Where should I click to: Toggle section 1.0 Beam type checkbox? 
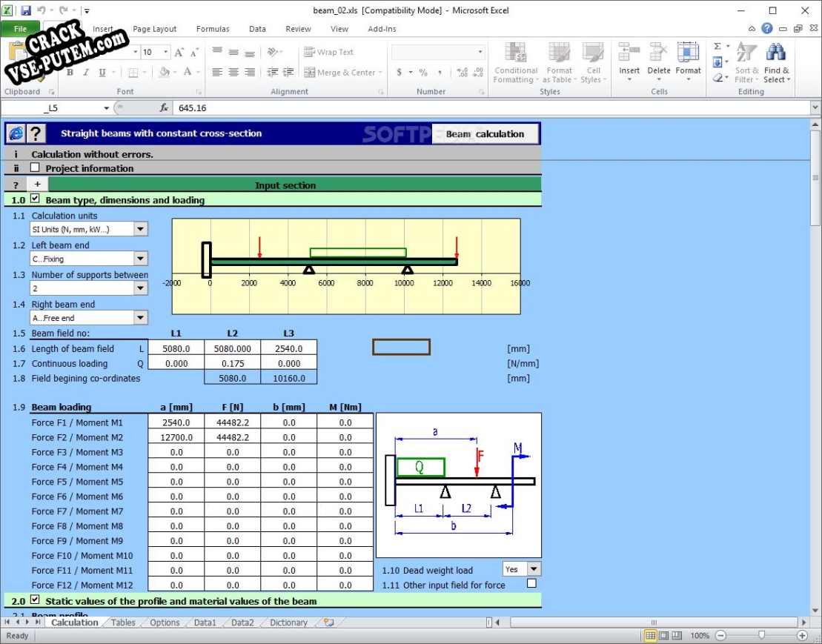(x=35, y=199)
